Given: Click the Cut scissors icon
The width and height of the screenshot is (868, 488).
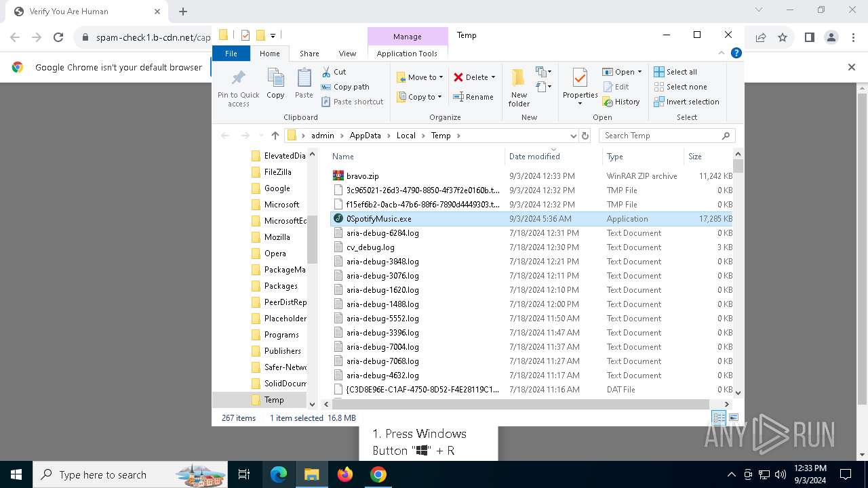Looking at the screenshot, I should [326, 71].
